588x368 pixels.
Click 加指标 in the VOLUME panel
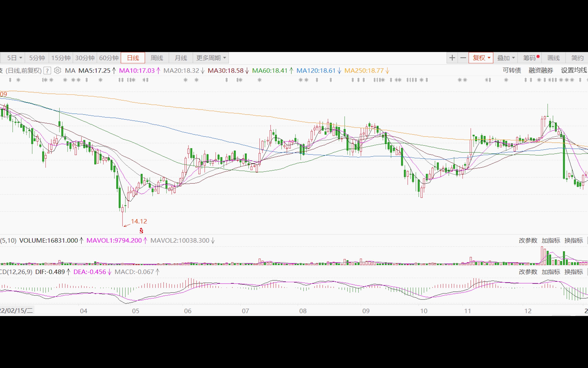[551, 240]
